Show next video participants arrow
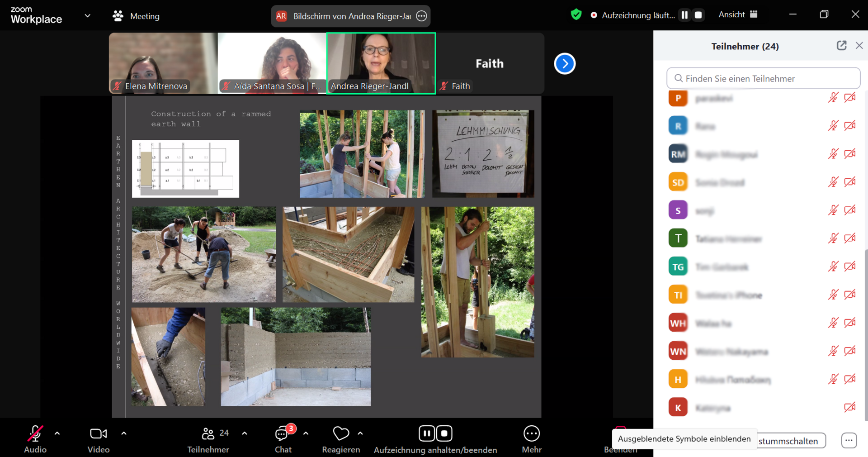Image resolution: width=868 pixels, height=457 pixels. (x=565, y=64)
